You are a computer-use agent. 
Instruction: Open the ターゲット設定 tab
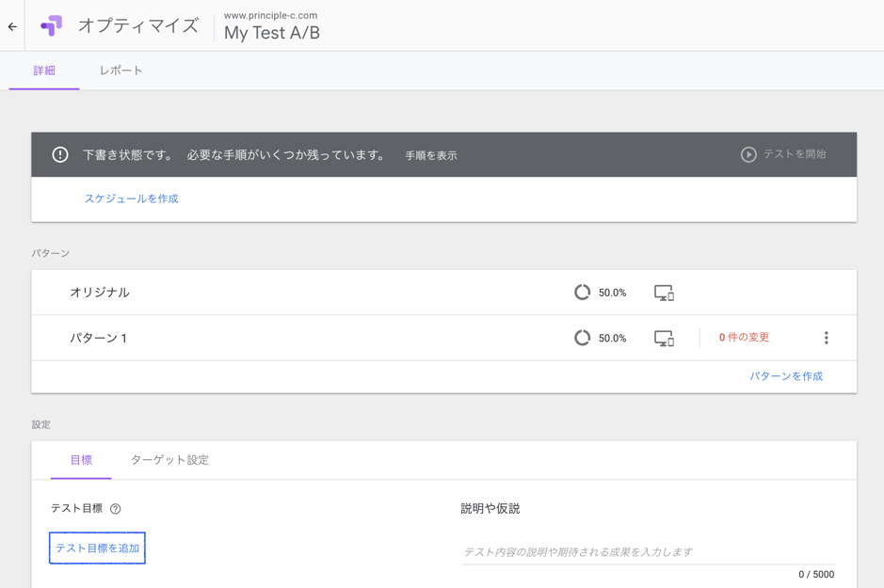(169, 460)
